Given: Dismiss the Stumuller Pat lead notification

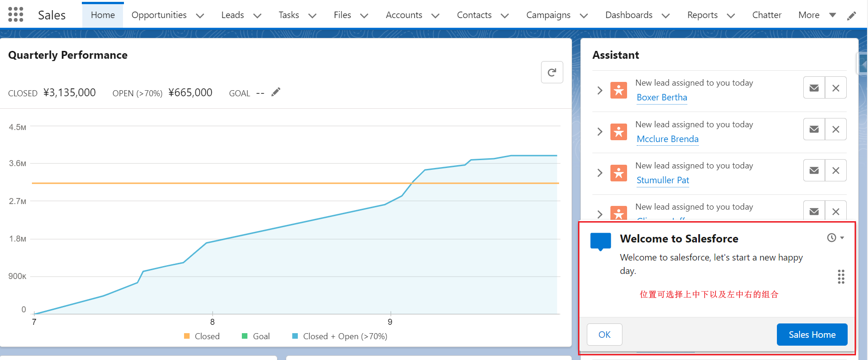Looking at the screenshot, I should pos(836,170).
